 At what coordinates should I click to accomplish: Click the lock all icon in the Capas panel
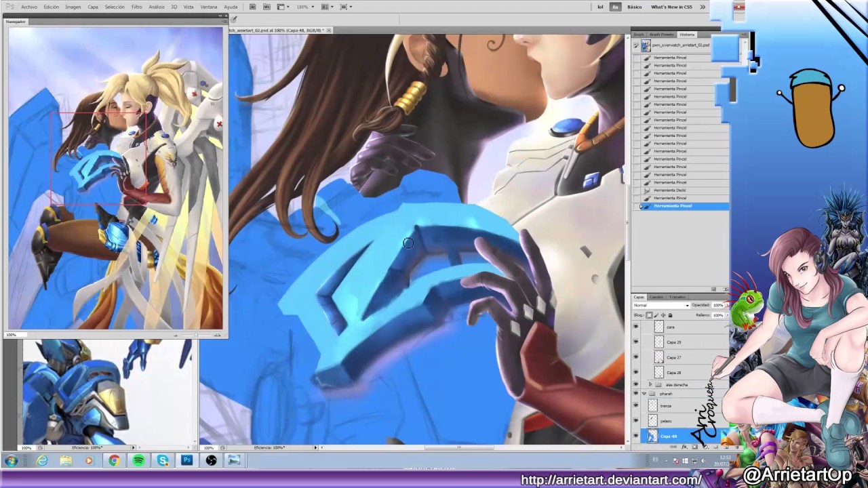(670, 315)
